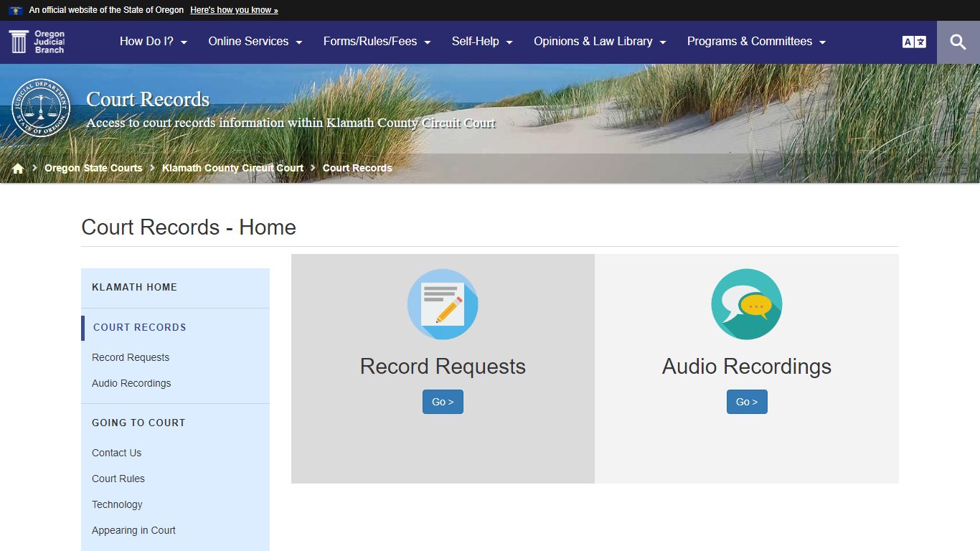Expand the Forms/Rules/Fees menu
Image resolution: width=980 pixels, height=551 pixels.
pos(377,42)
